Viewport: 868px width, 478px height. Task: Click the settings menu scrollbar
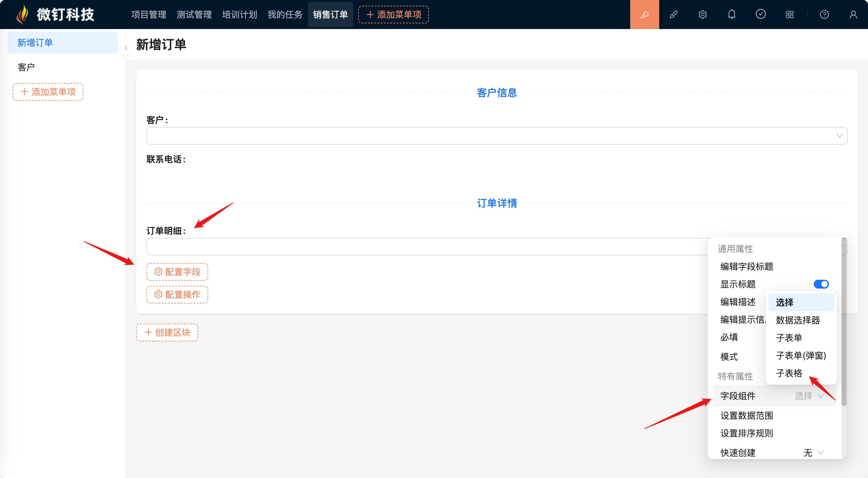[844, 322]
